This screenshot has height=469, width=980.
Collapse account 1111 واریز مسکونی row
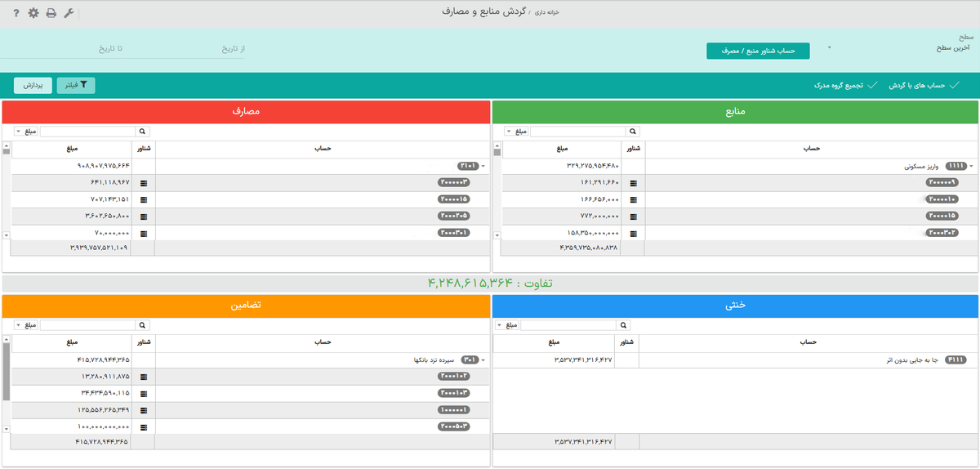tap(971, 167)
